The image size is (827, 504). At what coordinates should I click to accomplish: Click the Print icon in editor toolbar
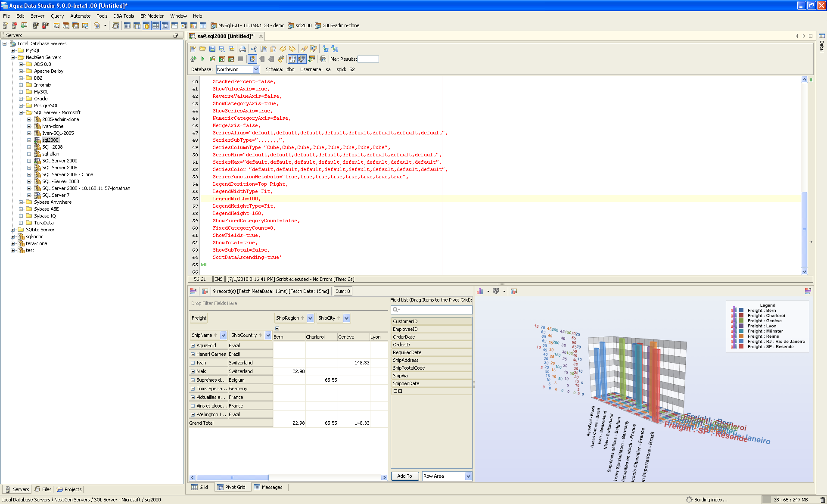243,49
